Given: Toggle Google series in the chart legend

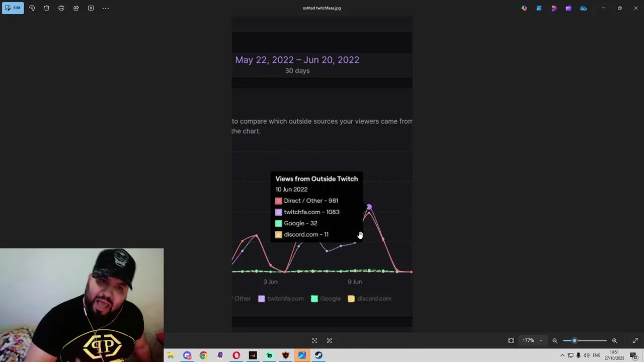Looking at the screenshot, I should click(326, 299).
